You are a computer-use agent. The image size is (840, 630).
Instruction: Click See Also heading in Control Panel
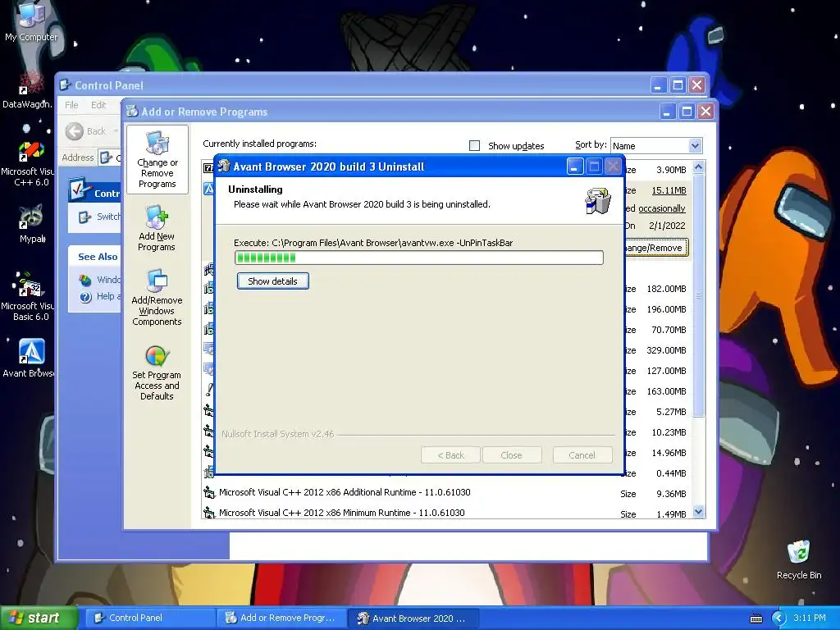pyautogui.click(x=98, y=257)
